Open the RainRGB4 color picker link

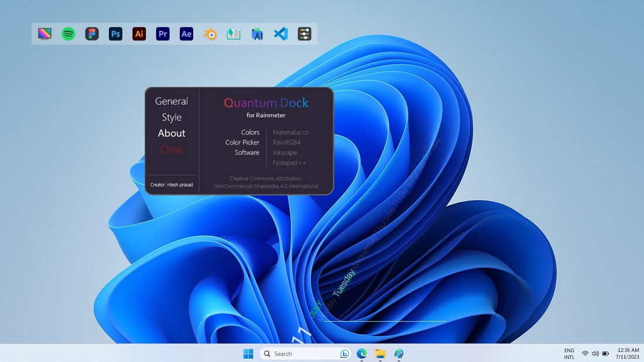point(286,142)
